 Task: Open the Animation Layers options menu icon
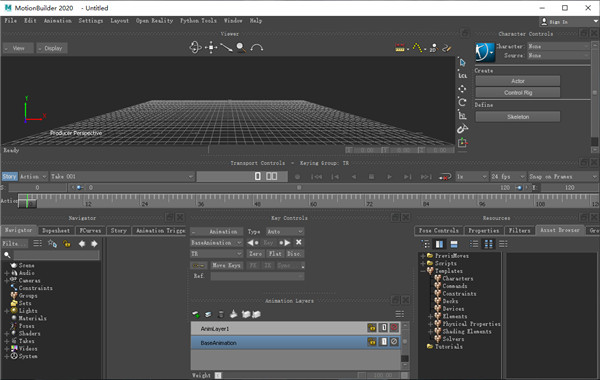[x=399, y=314]
